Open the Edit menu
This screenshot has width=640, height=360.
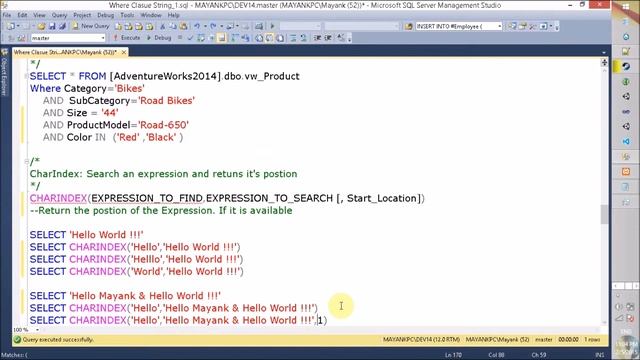click(x=22, y=15)
